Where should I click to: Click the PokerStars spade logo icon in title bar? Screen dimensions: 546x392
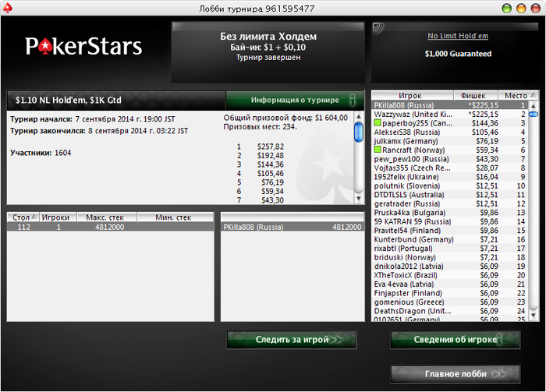(7, 8)
